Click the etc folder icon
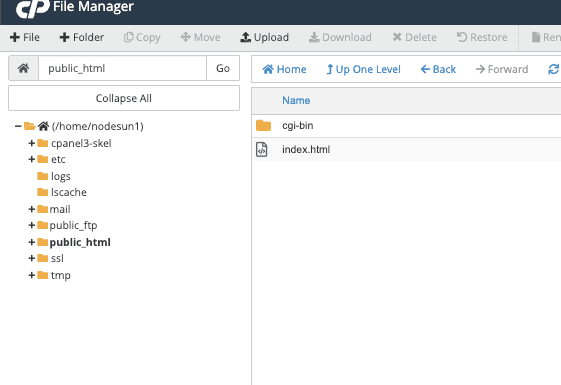 pyautogui.click(x=43, y=159)
